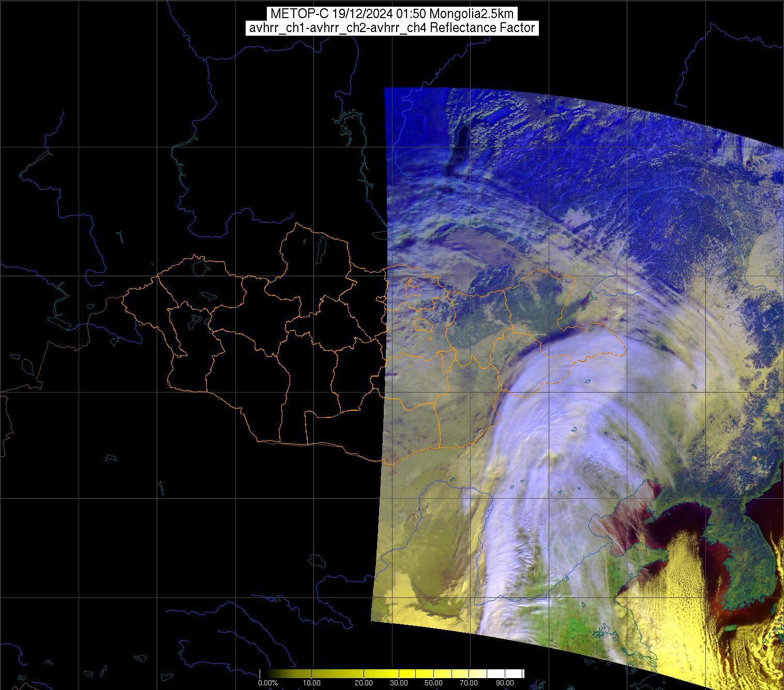Click the '30.00' scale label

399,683
